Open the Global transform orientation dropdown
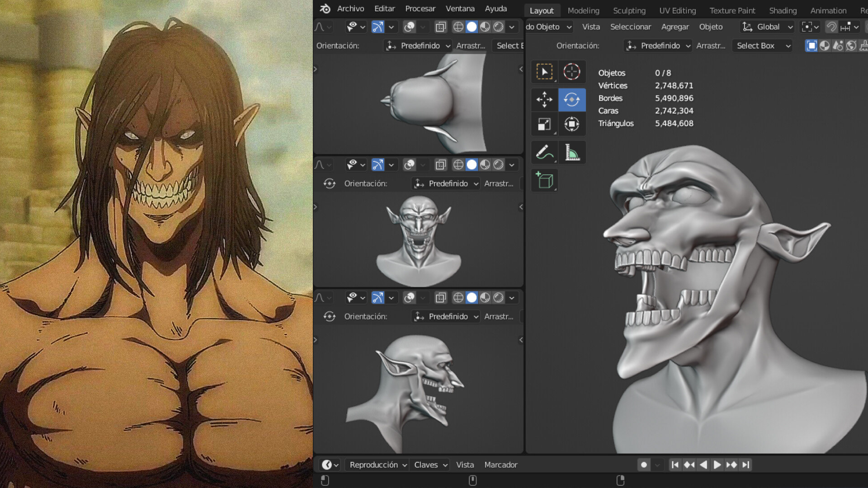The image size is (868, 488). click(768, 27)
